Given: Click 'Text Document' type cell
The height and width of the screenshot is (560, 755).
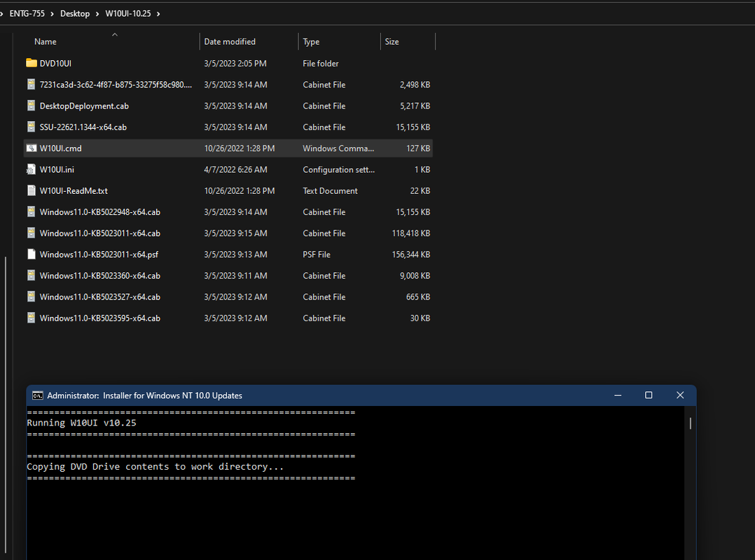Looking at the screenshot, I should coord(331,190).
